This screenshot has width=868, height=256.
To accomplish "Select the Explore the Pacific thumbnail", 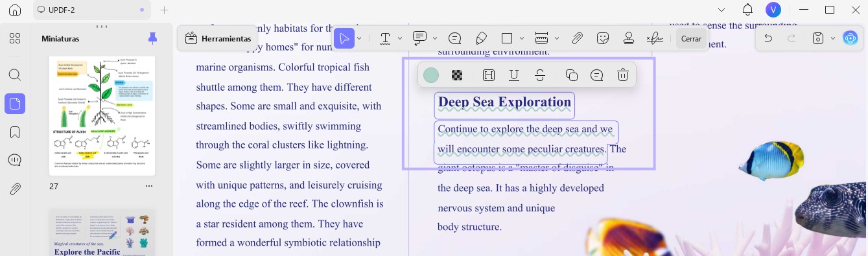I will tap(102, 233).
